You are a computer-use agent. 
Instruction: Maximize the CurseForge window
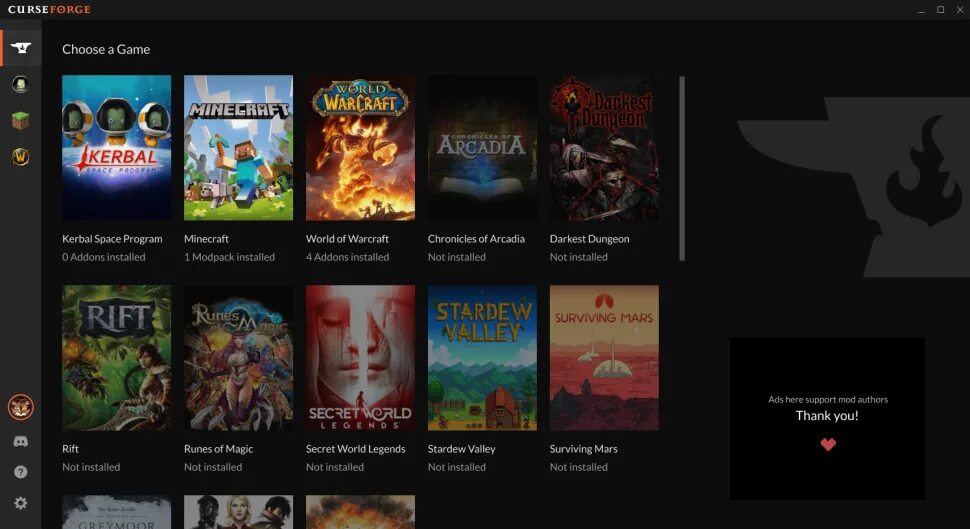click(940, 10)
